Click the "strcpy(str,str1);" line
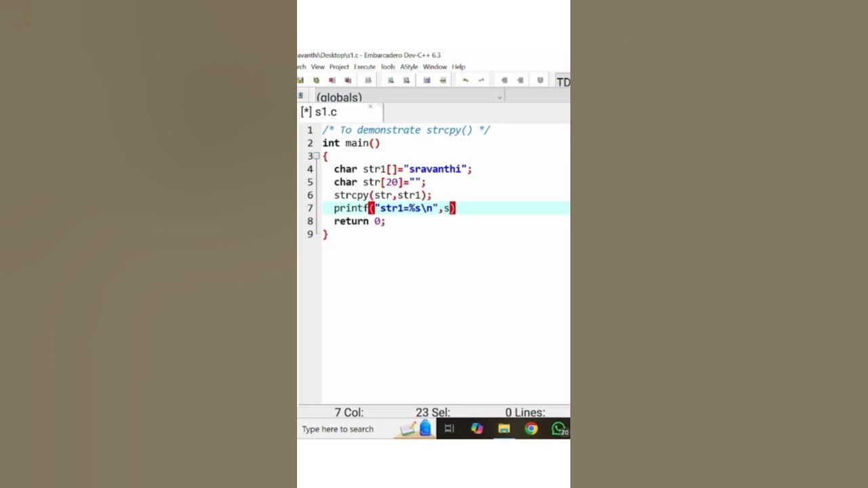 pos(382,195)
